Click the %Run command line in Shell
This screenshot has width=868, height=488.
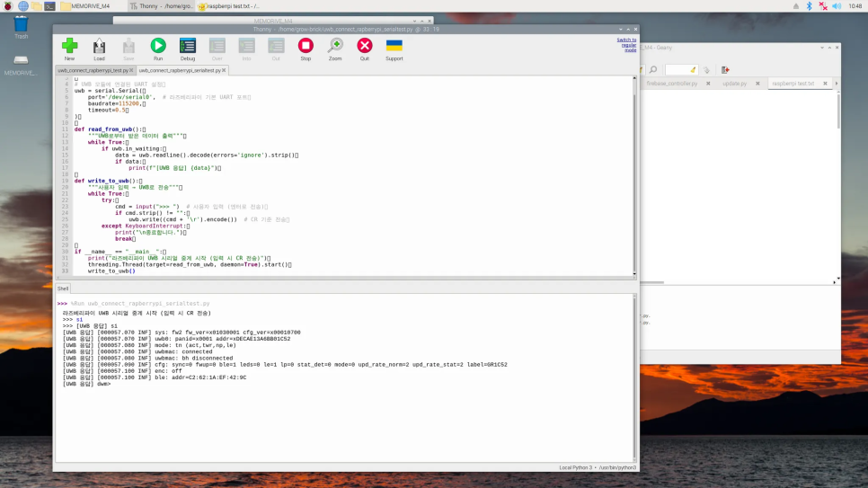(140, 304)
